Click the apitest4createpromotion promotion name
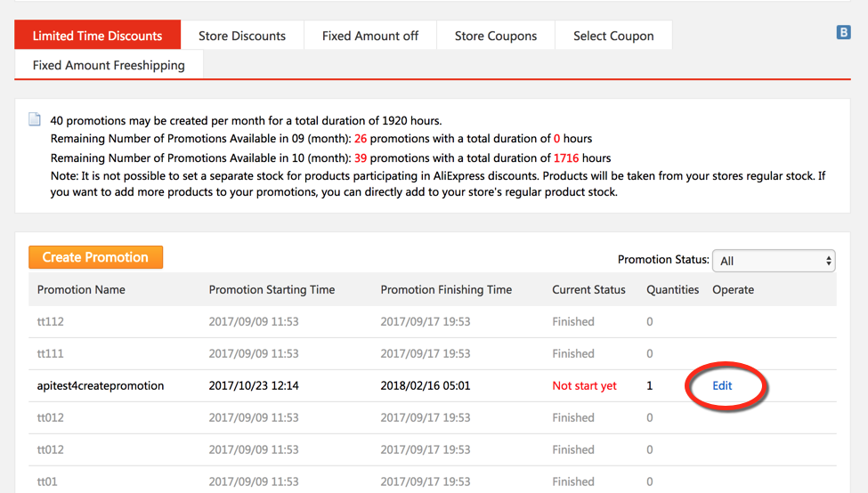Screen dimensions: 868x493 click(x=101, y=385)
